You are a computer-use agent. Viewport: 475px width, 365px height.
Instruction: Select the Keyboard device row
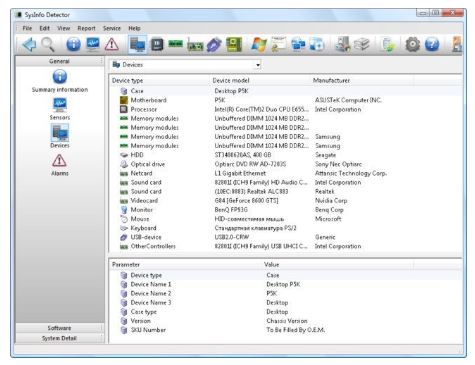click(x=285, y=228)
